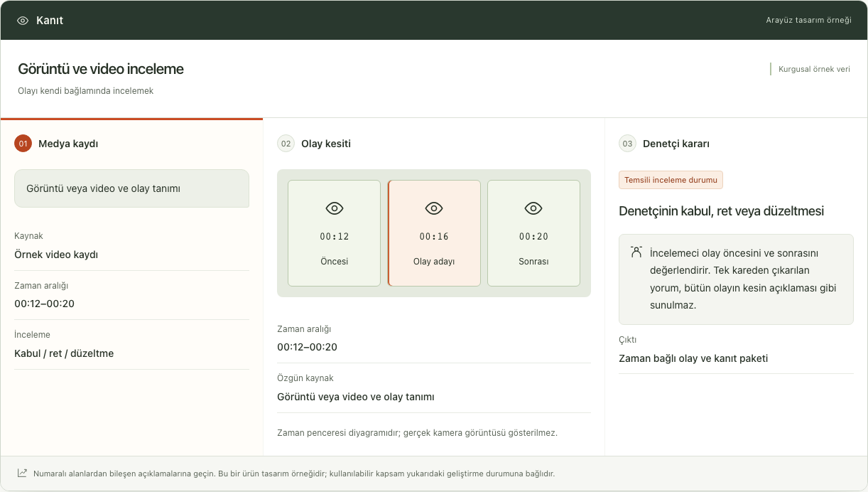Click the Denetçinin kabul, ret veya düzeltmesi heading

click(721, 211)
